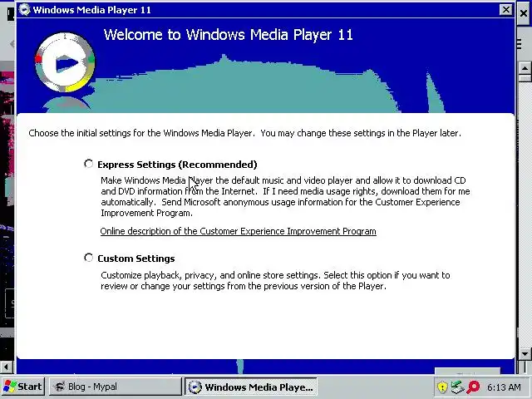Screen dimensions: 532x399
Task: Click the red magnifier tray icon
Action: tap(473, 387)
